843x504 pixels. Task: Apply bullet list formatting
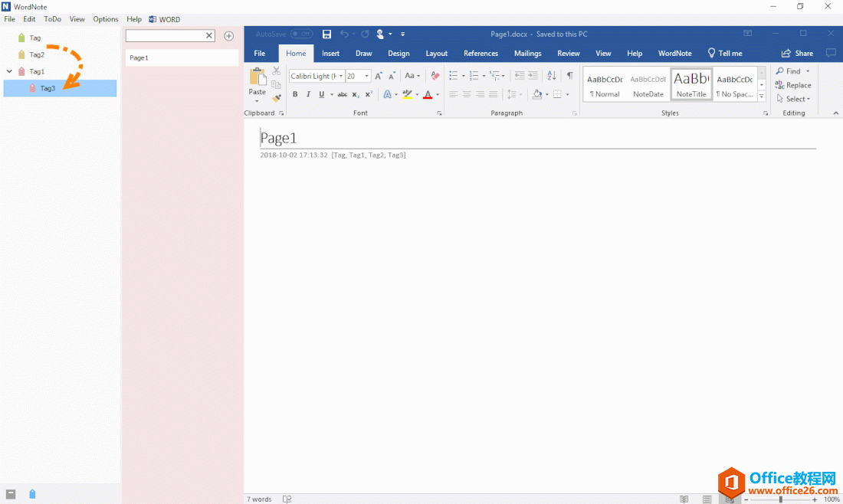pyautogui.click(x=453, y=76)
